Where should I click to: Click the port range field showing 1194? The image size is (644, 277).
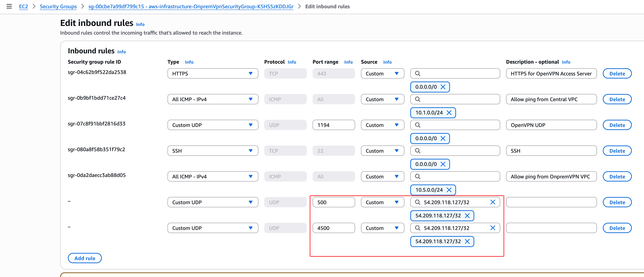pos(334,125)
